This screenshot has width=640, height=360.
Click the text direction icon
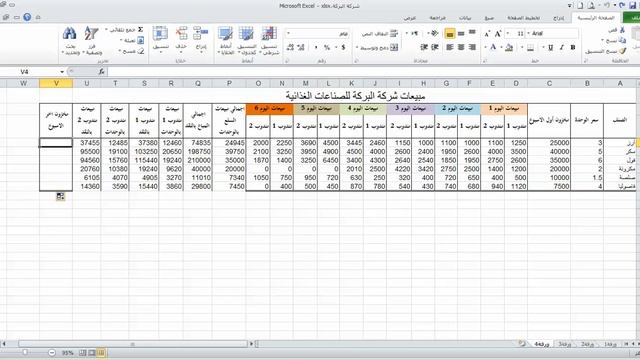coord(414,33)
